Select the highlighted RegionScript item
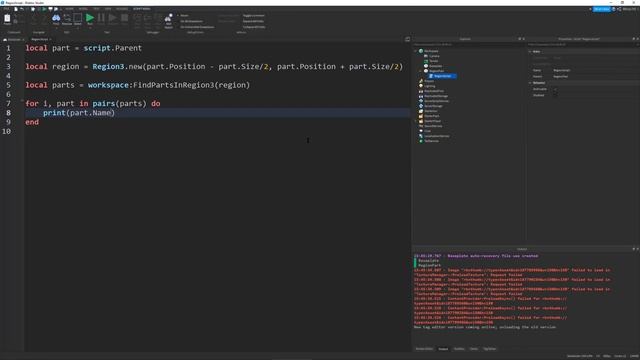This screenshot has height=360, width=640. coord(442,76)
